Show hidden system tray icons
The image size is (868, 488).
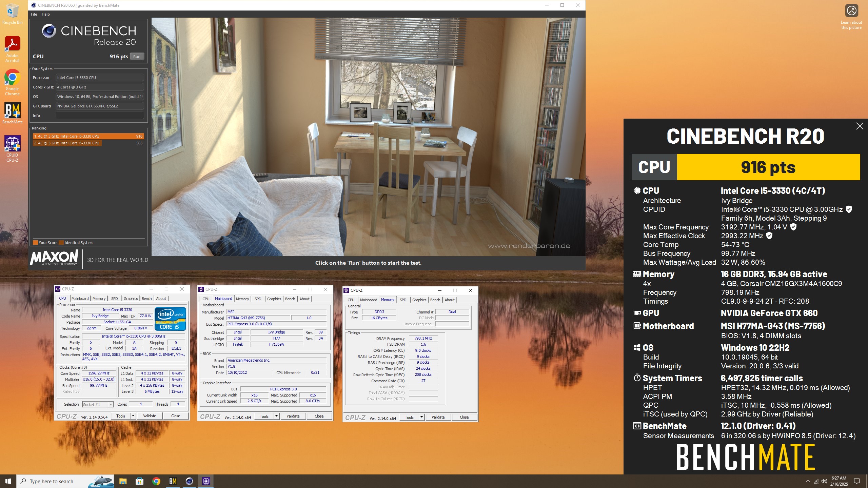click(x=808, y=481)
